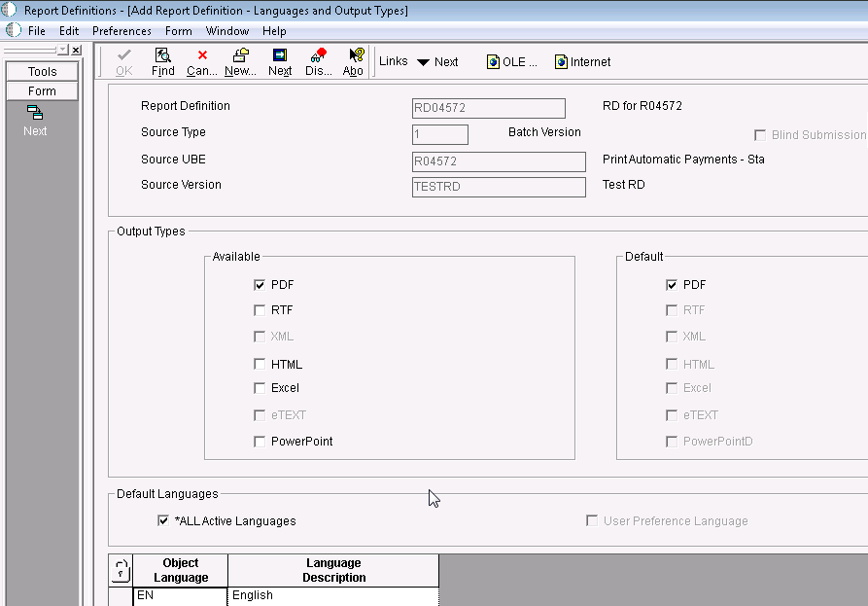Click the grid customize icon beside Object Language
The height and width of the screenshot is (606, 868).
(121, 570)
